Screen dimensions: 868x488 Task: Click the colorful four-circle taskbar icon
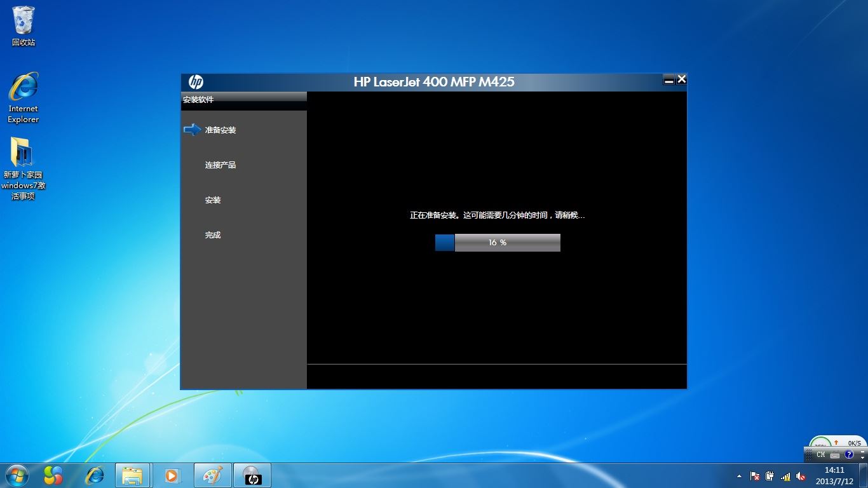pyautogui.click(x=53, y=475)
